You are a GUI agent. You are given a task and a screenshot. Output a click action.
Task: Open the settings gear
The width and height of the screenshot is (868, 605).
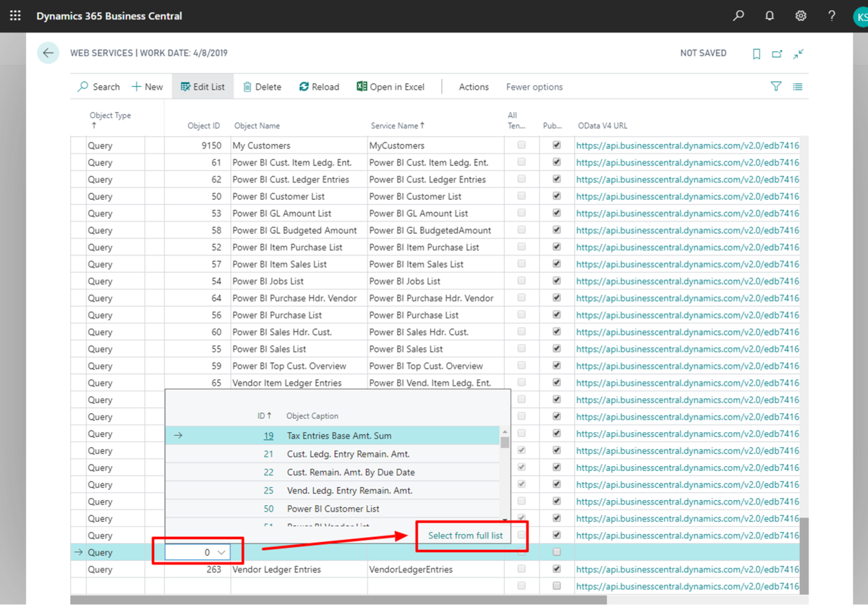tap(801, 16)
